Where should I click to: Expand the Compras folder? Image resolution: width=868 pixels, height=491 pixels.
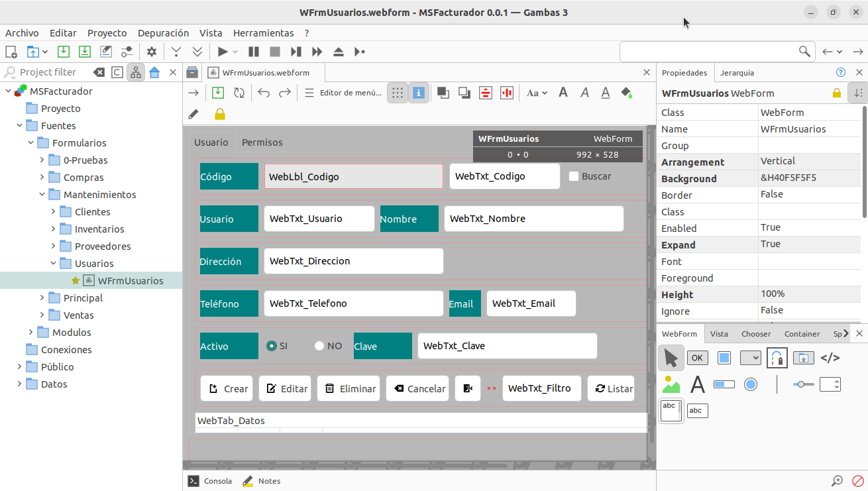point(42,178)
